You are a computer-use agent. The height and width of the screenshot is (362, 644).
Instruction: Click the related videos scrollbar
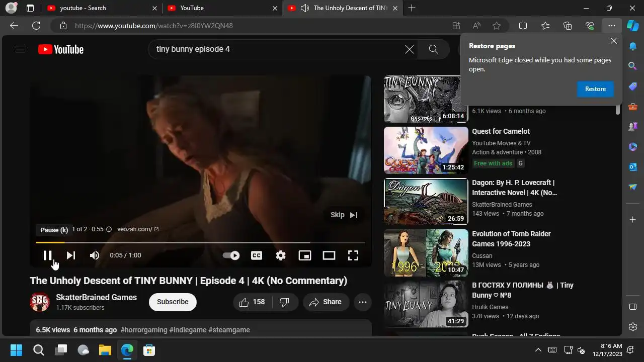pos(618,111)
